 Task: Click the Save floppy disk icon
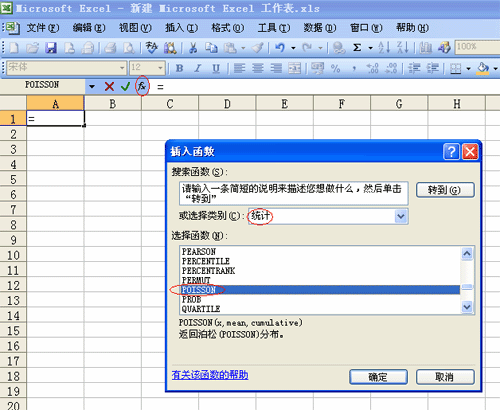click(x=51, y=48)
